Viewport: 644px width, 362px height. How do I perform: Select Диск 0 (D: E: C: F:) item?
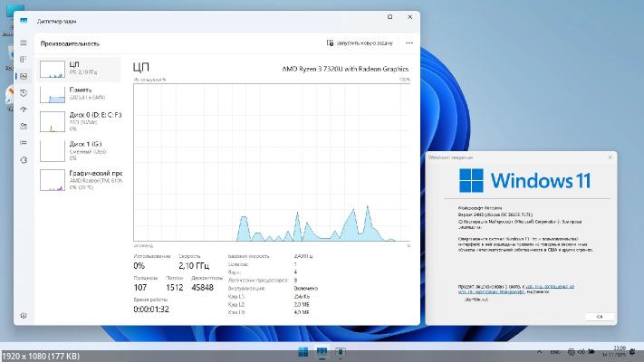pyautogui.click(x=80, y=121)
